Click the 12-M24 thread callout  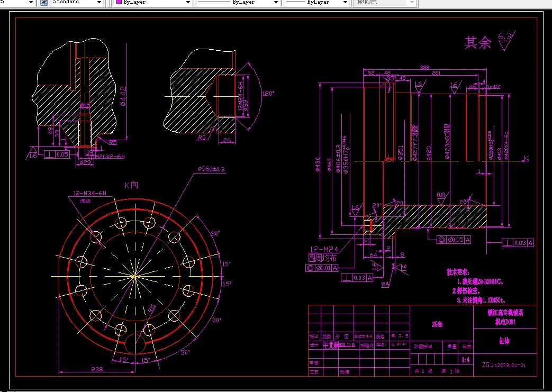[324, 249]
